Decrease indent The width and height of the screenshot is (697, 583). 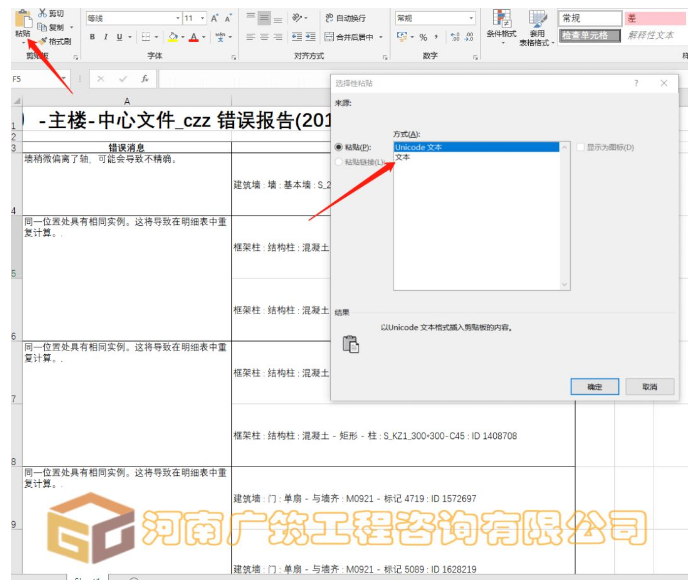[297, 37]
